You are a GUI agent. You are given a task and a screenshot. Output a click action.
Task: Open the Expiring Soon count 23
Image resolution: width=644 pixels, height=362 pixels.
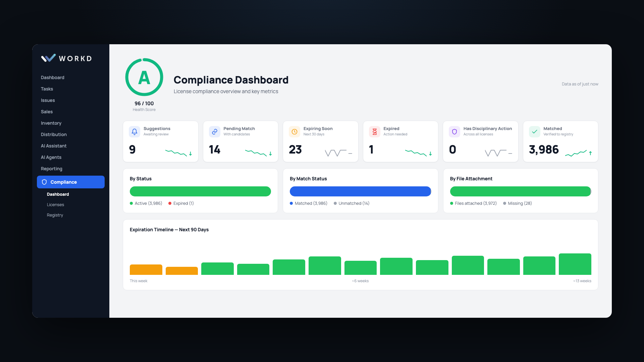pos(296,149)
